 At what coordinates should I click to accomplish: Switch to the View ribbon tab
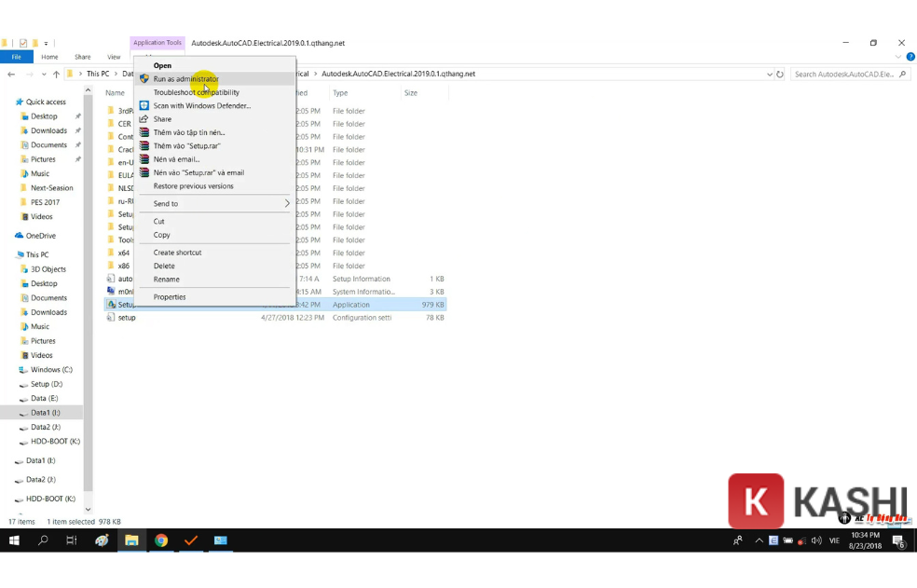pyautogui.click(x=114, y=57)
